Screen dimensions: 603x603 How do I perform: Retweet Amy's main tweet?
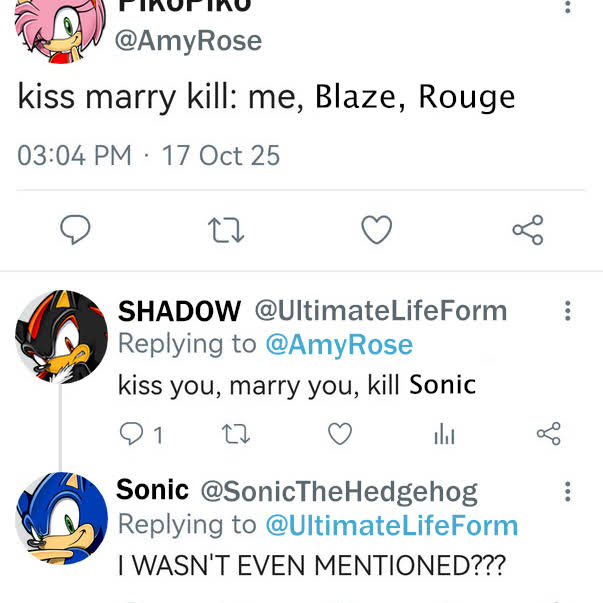pos(226,230)
